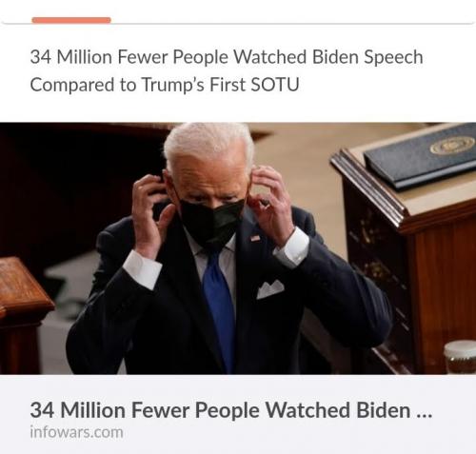Click the text 'Compared to Trump's First SOTU'
This screenshot has width=476, height=454.
tap(165, 85)
